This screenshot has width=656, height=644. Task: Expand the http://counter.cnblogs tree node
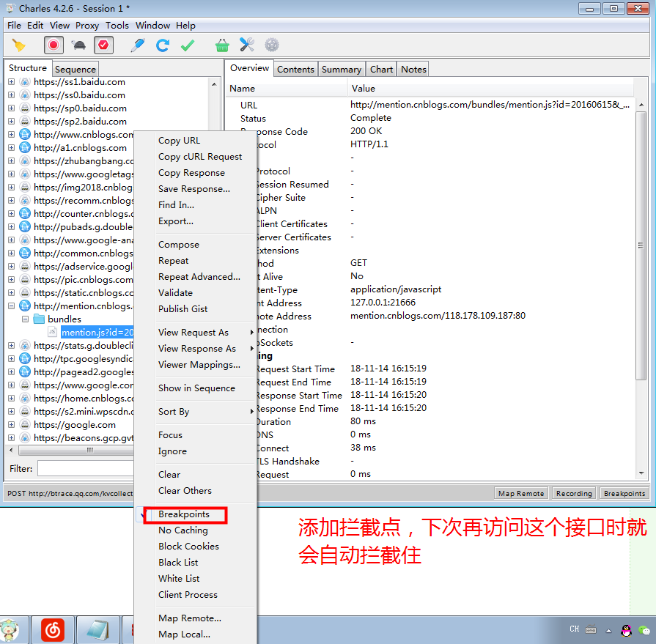coord(11,214)
